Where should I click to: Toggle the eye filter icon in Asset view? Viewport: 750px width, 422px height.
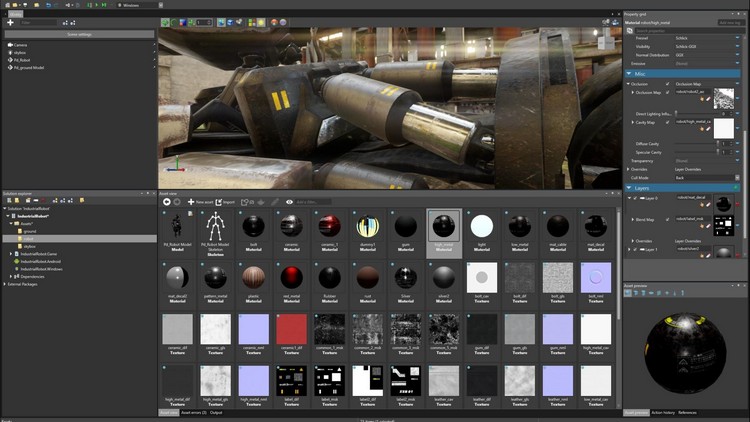[x=290, y=201]
